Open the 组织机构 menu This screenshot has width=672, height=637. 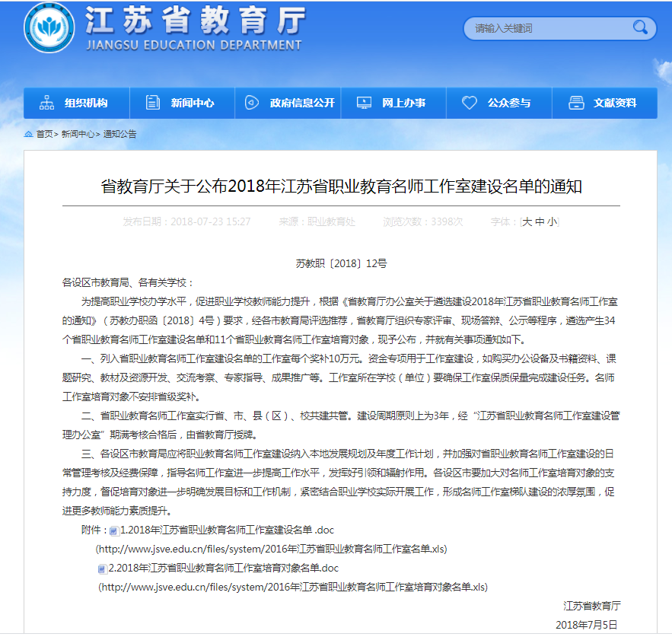pos(77,103)
